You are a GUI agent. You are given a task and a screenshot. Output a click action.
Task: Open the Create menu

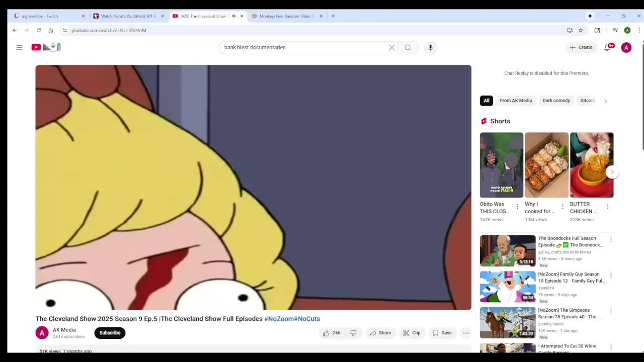click(x=581, y=47)
